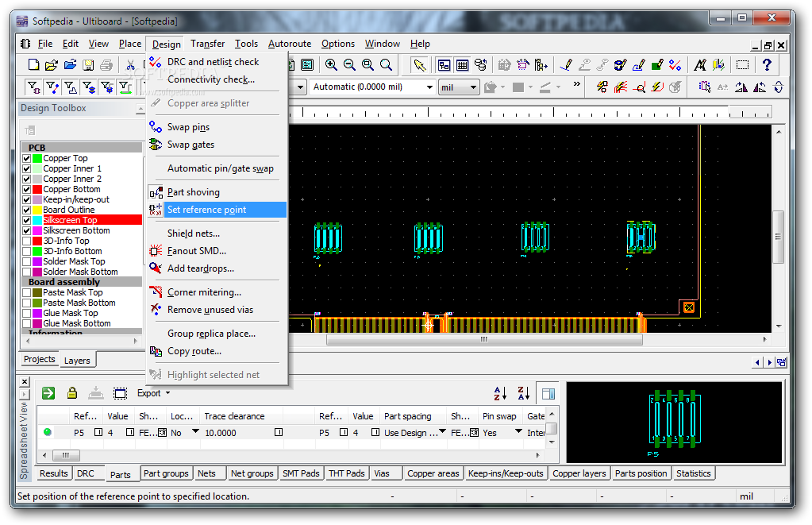Sort ascending with the A-Z icon
Viewport: 812px width, 525px height.
(500, 393)
